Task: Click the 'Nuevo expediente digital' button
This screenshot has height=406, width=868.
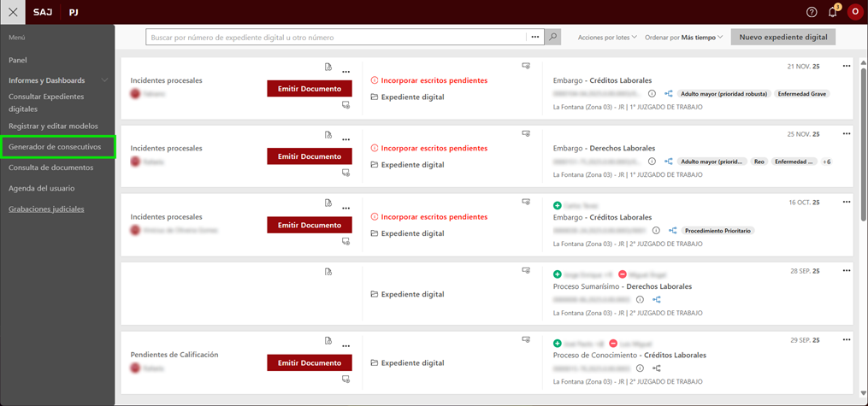Action: (x=782, y=38)
